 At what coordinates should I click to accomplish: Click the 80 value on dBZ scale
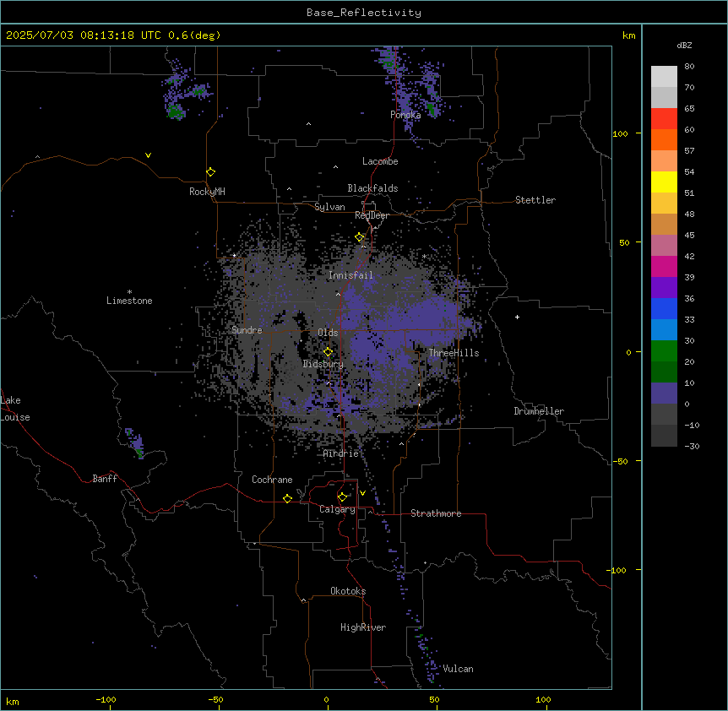[689, 67]
